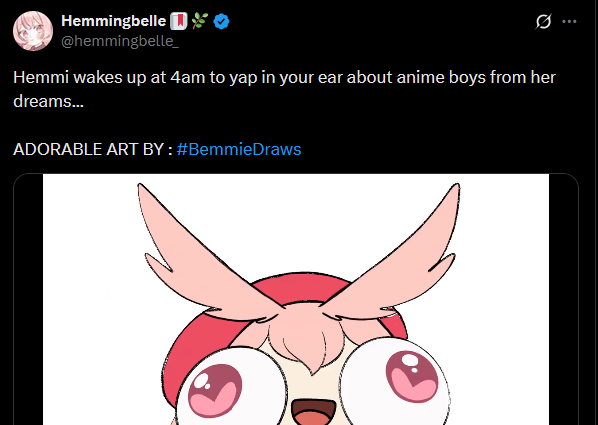Open the Hemmingbelle display name link
598x425 pixels.
(x=113, y=21)
